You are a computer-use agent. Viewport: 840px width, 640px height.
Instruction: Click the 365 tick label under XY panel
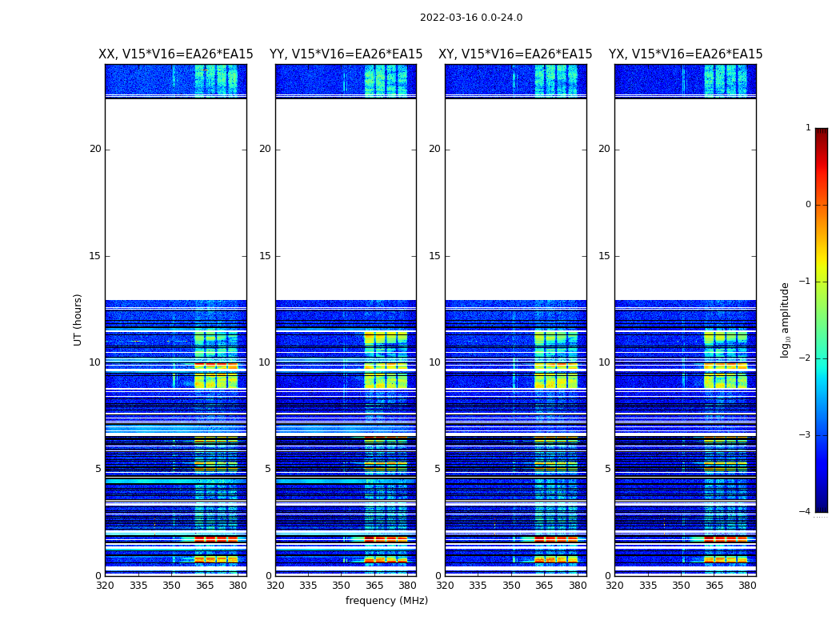click(x=544, y=586)
